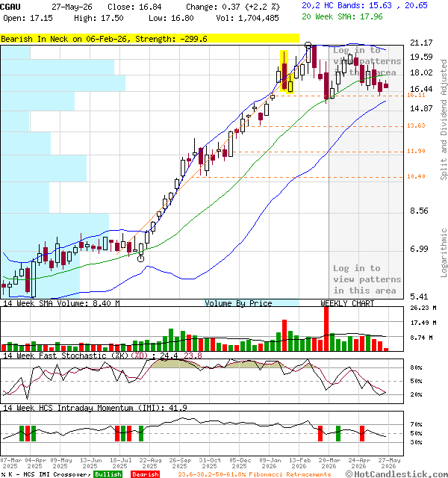Click the yellow Bearish In Neck banner
The width and height of the screenshot is (448, 478).
tap(149, 38)
